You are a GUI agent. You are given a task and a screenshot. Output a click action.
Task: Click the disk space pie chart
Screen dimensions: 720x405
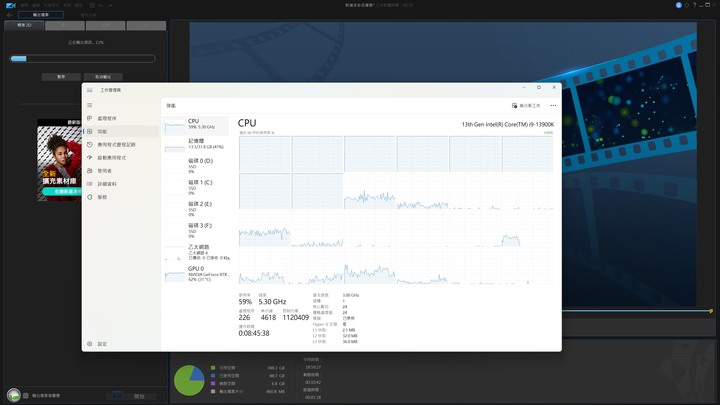point(189,380)
